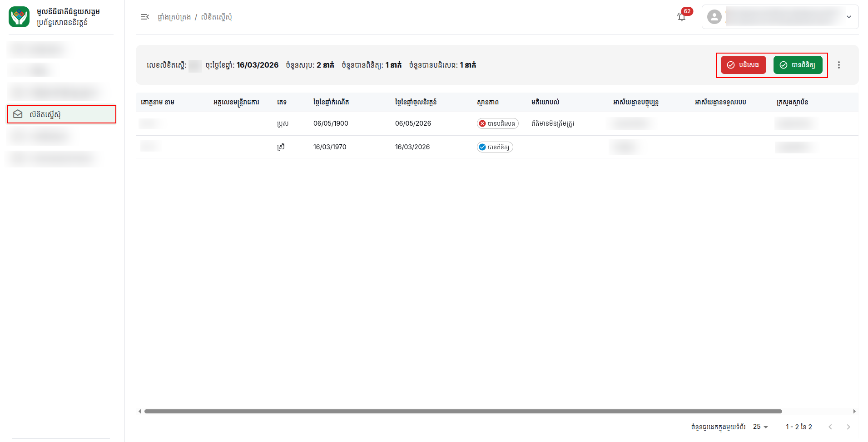Click birth date 06/05/1900 cell

(331, 123)
